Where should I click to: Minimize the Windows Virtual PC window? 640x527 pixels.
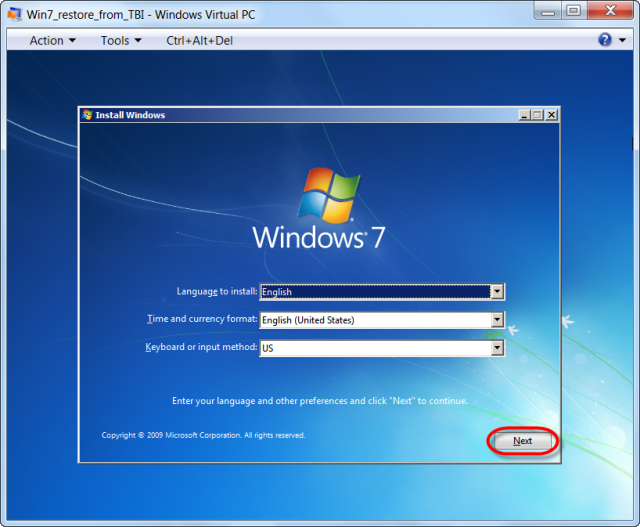click(x=548, y=11)
